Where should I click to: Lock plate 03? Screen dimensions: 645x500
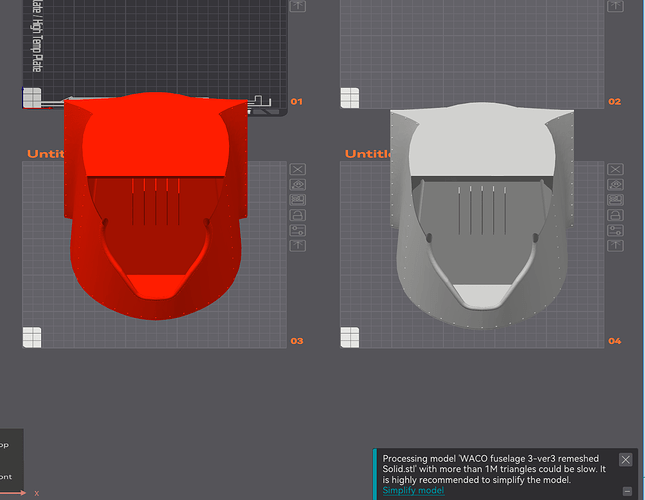pyautogui.click(x=298, y=215)
